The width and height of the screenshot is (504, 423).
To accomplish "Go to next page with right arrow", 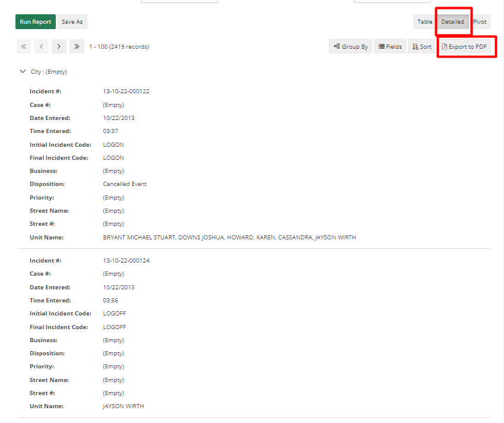I will [x=59, y=46].
